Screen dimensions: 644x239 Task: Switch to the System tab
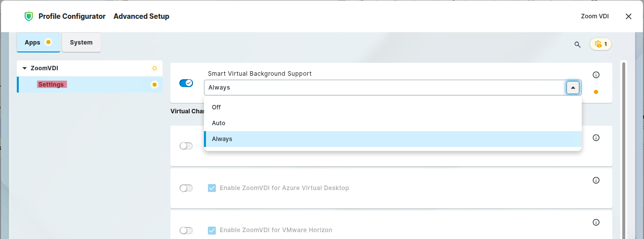[x=81, y=43]
